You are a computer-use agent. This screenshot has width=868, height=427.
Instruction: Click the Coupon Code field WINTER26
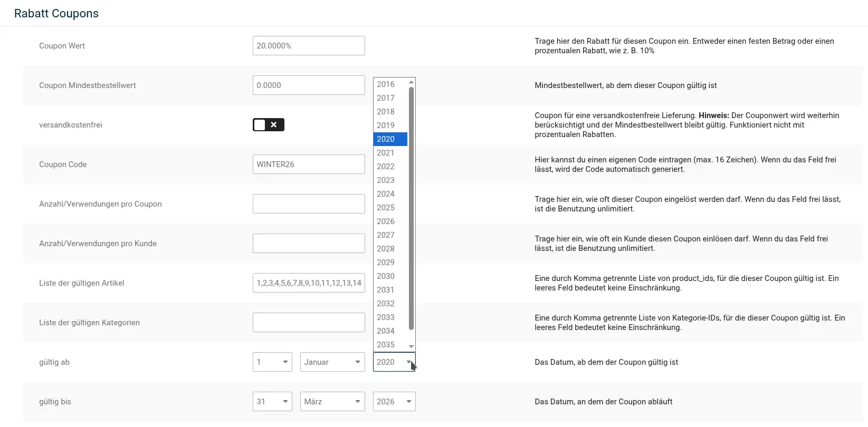(309, 164)
